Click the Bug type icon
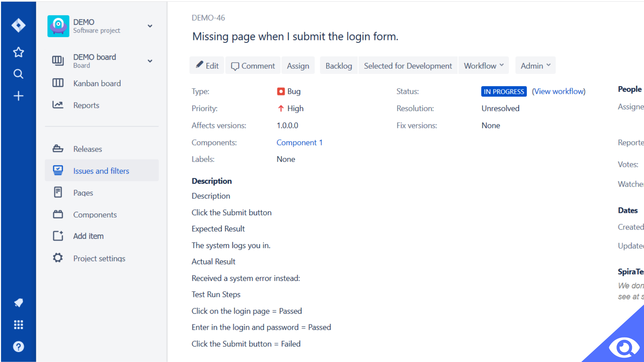Image resolution: width=644 pixels, height=362 pixels. [x=280, y=92]
